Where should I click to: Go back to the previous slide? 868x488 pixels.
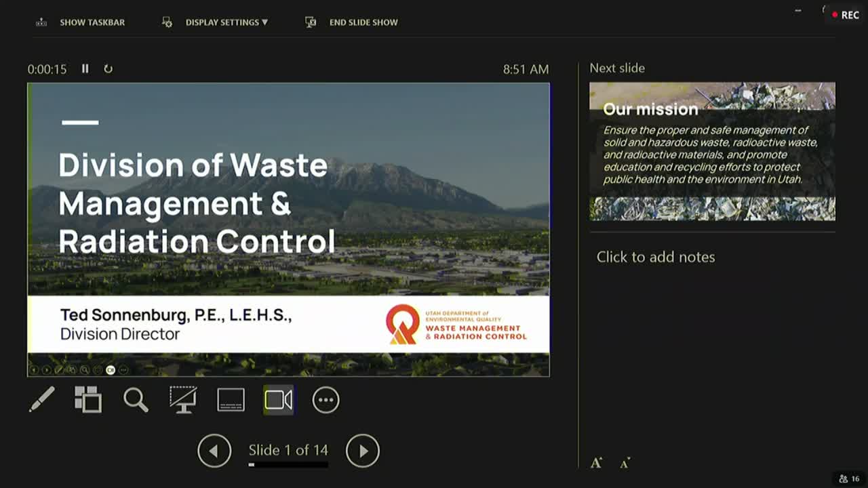[x=214, y=450]
